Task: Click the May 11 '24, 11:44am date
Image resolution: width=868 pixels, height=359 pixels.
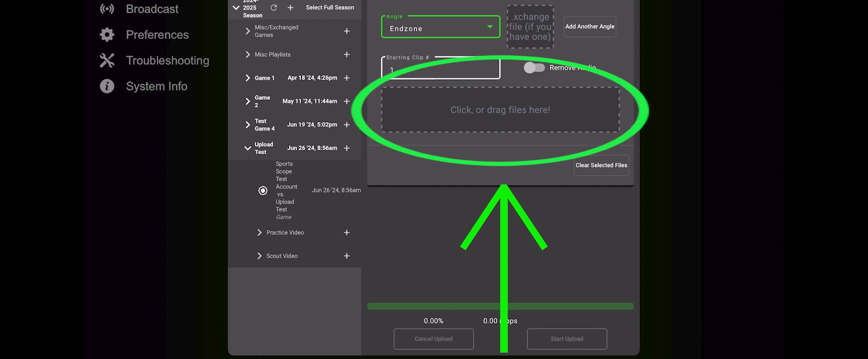Action: [x=310, y=101]
